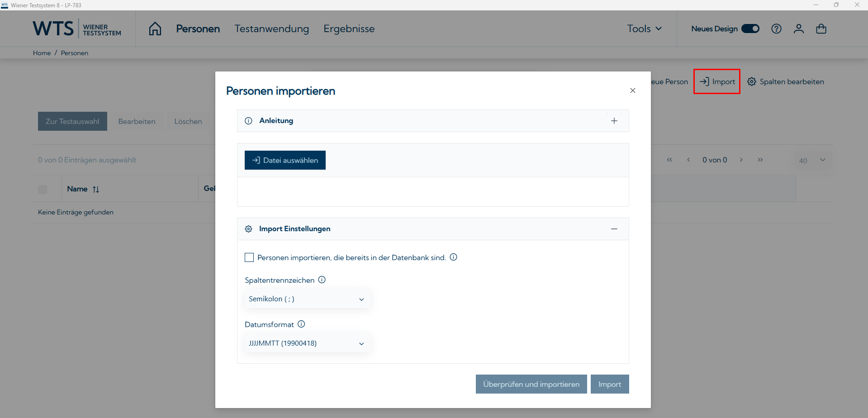The image size is (868, 418).
Task: Open the Spaltentrennzeichen Semikolon dropdown
Action: click(307, 299)
